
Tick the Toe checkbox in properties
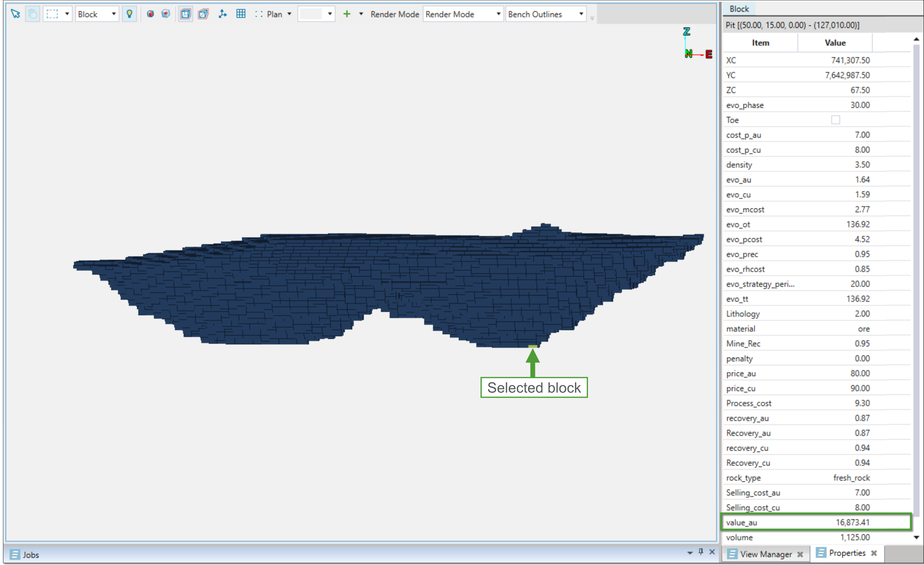point(835,120)
